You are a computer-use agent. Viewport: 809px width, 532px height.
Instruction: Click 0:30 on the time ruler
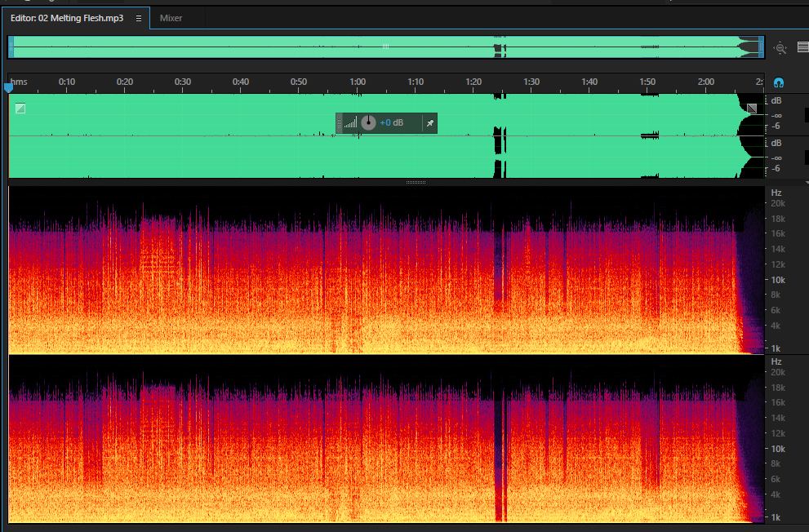(x=183, y=82)
